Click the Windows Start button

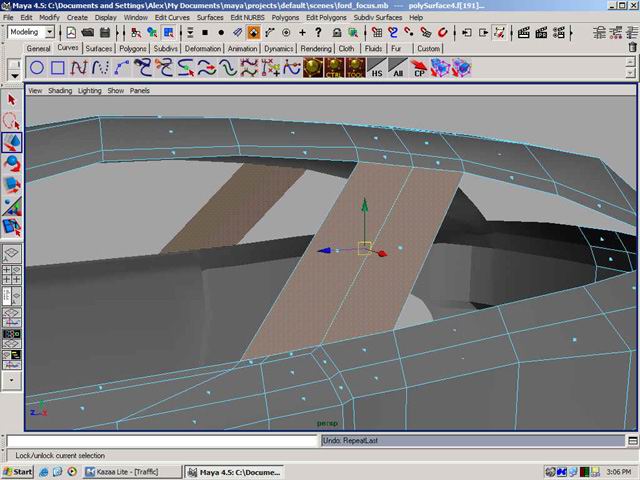[x=19, y=471]
